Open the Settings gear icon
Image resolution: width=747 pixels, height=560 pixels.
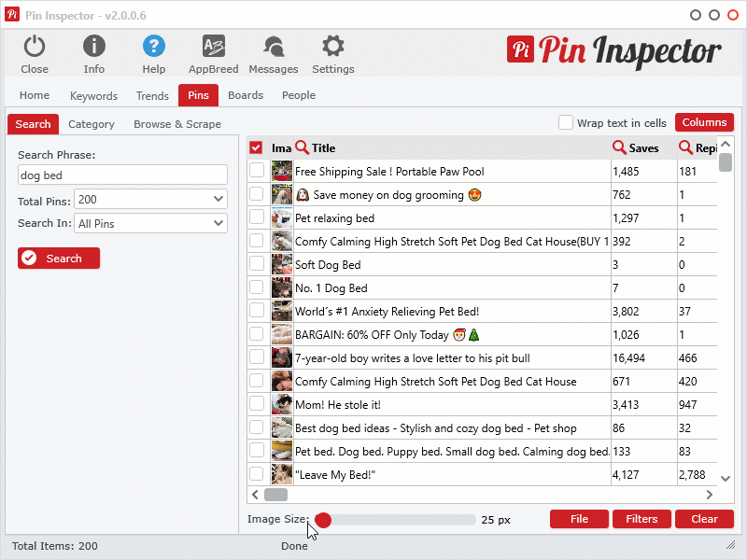click(333, 47)
